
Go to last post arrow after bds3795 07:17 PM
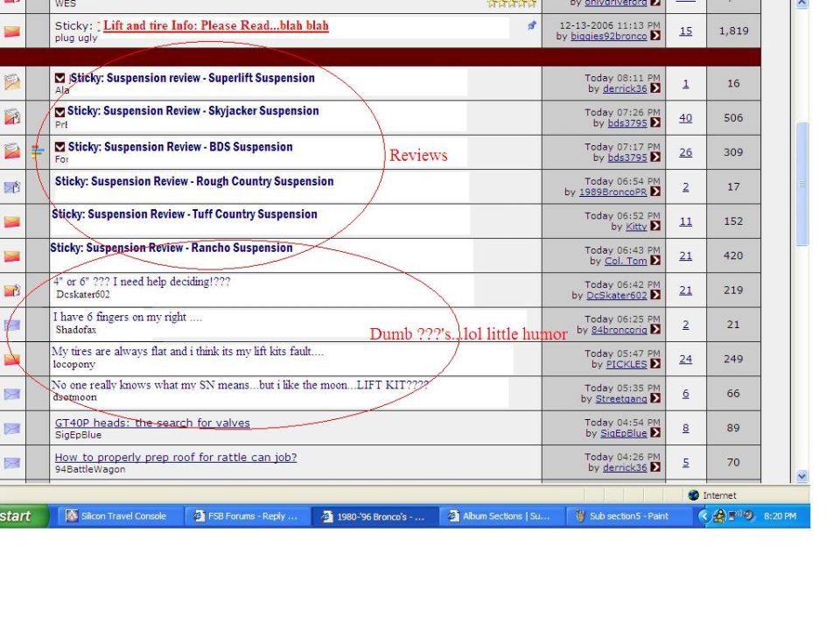click(x=655, y=157)
